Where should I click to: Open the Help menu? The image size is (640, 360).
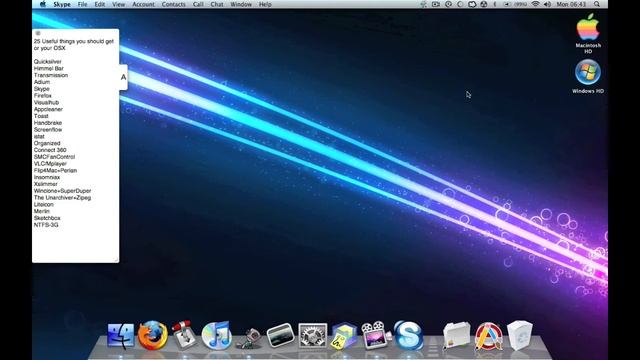tap(265, 4)
